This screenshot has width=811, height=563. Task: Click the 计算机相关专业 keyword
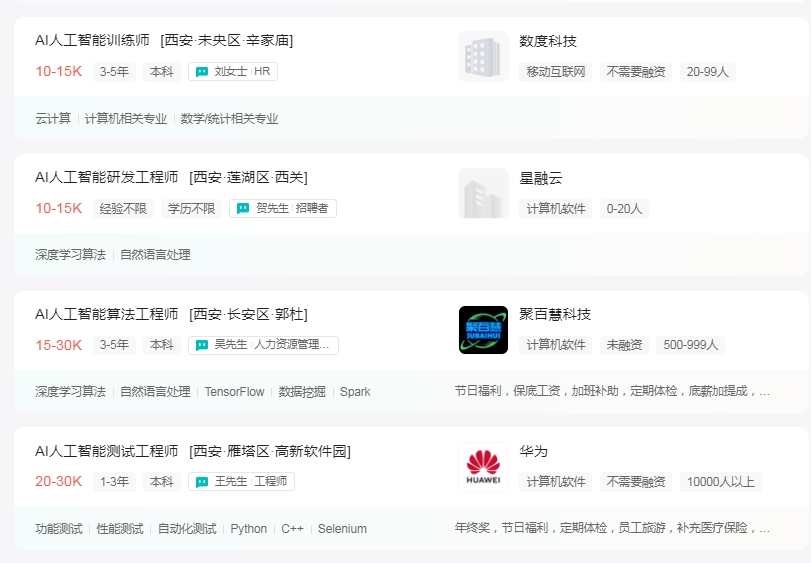(x=126, y=119)
